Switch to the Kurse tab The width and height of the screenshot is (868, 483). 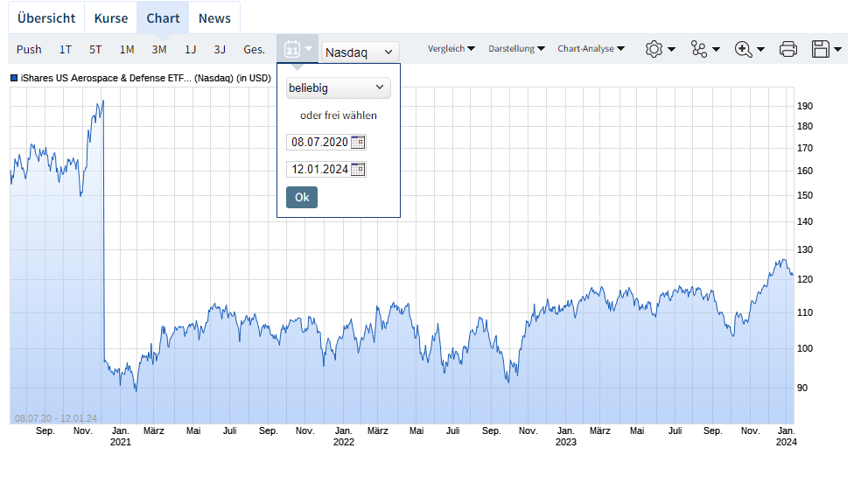(x=111, y=18)
